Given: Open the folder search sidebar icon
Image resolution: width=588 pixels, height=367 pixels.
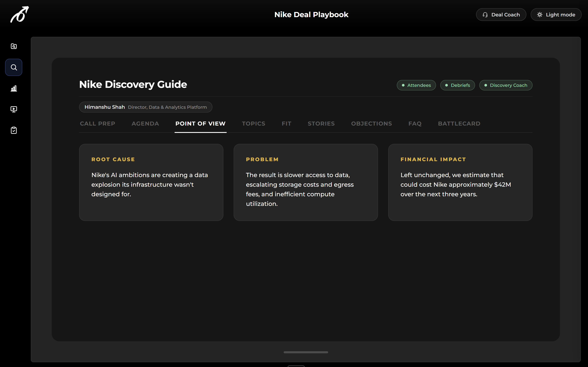Looking at the screenshot, I should click(14, 46).
